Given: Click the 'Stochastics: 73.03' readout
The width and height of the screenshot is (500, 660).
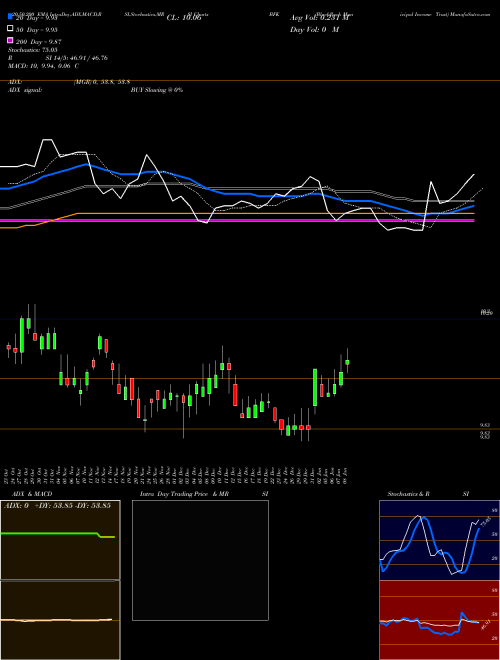Looking at the screenshot, I should point(32,50).
